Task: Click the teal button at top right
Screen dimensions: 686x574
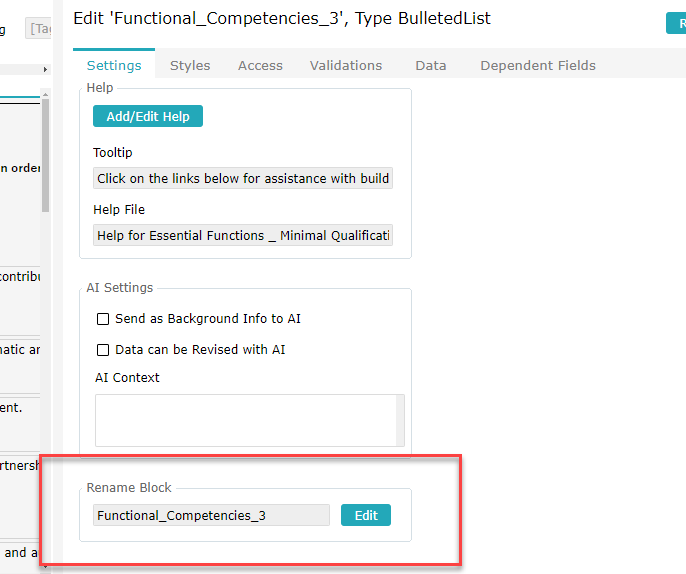Action: pyautogui.click(x=676, y=23)
